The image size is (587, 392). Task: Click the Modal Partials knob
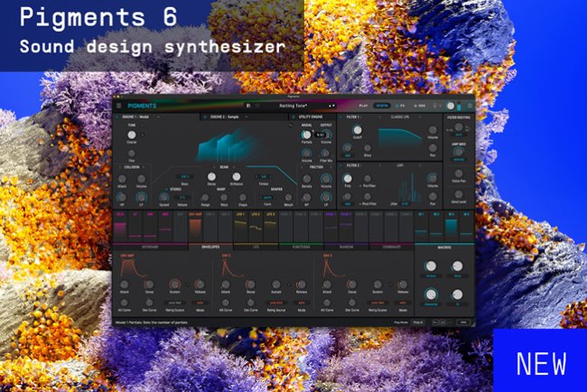[x=307, y=135]
